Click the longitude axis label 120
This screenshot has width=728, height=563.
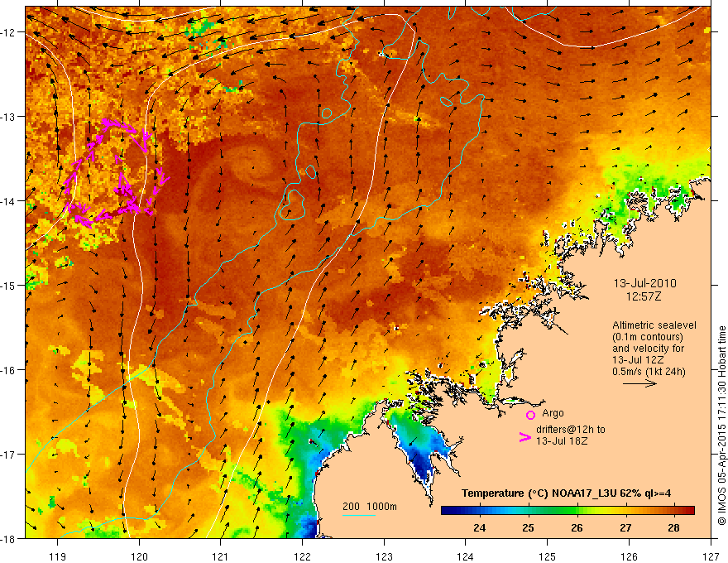(139, 556)
